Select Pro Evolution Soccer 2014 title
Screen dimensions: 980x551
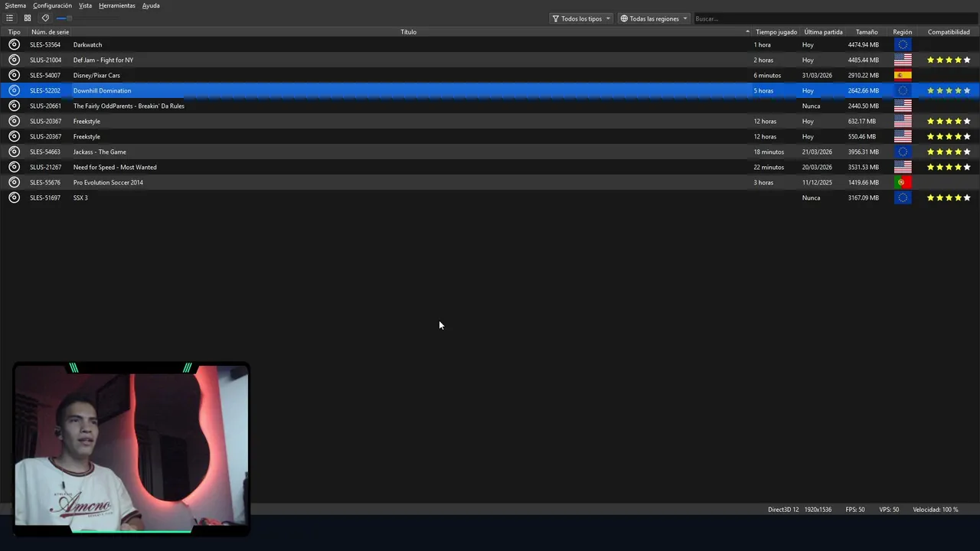point(108,182)
